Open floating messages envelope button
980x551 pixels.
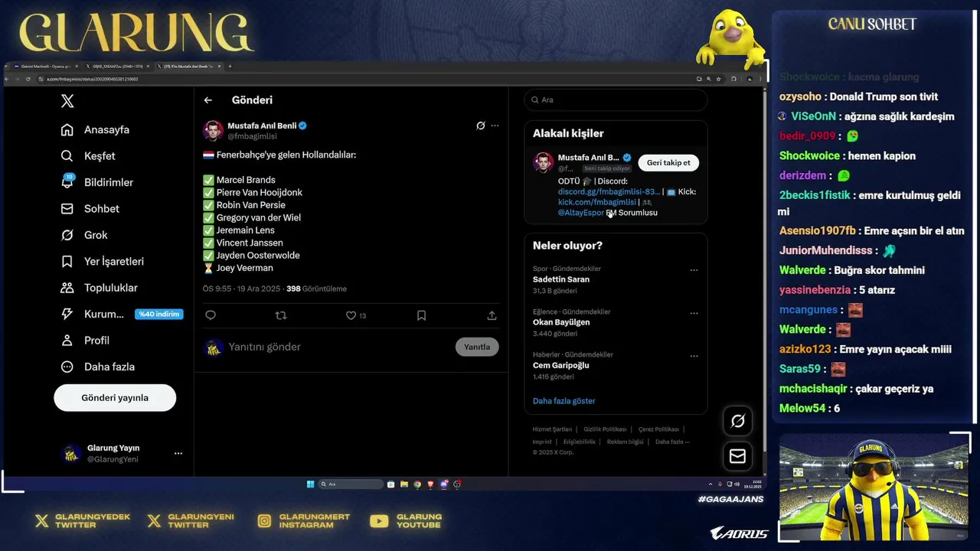[738, 456]
